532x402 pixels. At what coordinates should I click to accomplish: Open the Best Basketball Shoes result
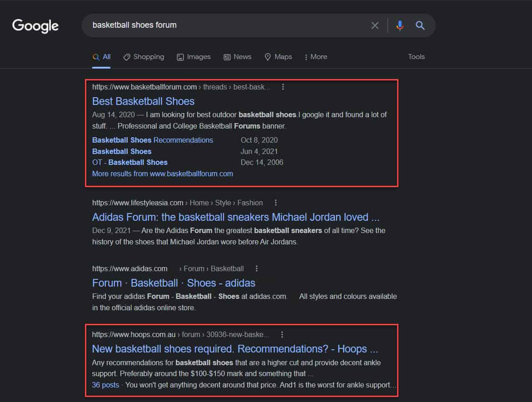tap(143, 101)
